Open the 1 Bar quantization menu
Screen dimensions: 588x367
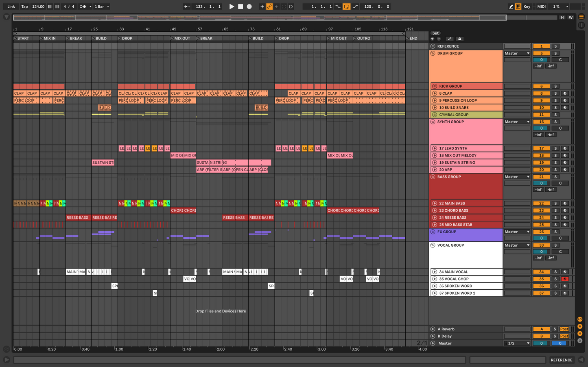click(102, 7)
